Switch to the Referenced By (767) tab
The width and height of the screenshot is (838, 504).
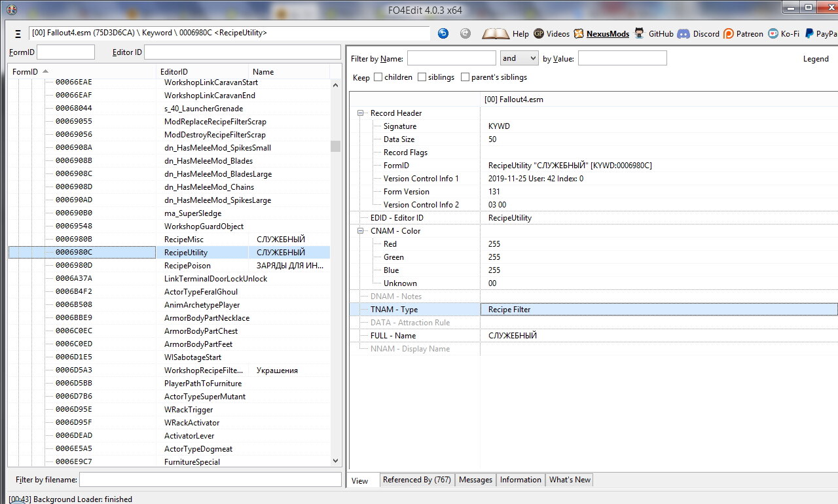(x=416, y=480)
